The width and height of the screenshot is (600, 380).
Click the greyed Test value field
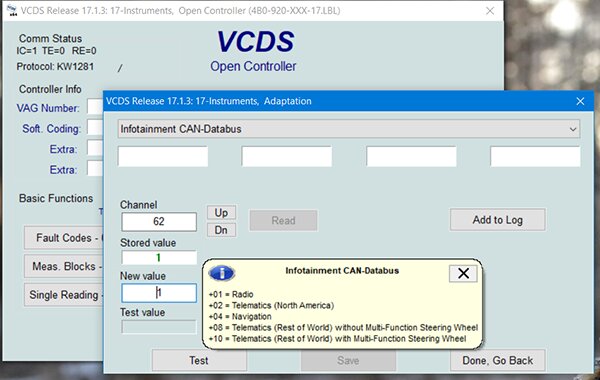[159, 327]
